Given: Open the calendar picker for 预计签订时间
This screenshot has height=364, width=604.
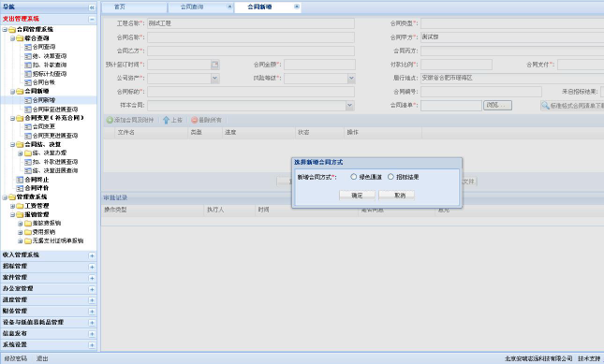Looking at the screenshot, I should click(215, 65).
